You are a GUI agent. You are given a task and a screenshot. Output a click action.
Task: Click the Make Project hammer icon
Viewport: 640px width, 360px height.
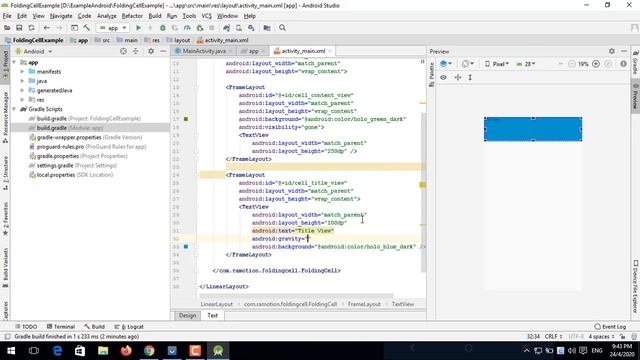tap(87, 28)
